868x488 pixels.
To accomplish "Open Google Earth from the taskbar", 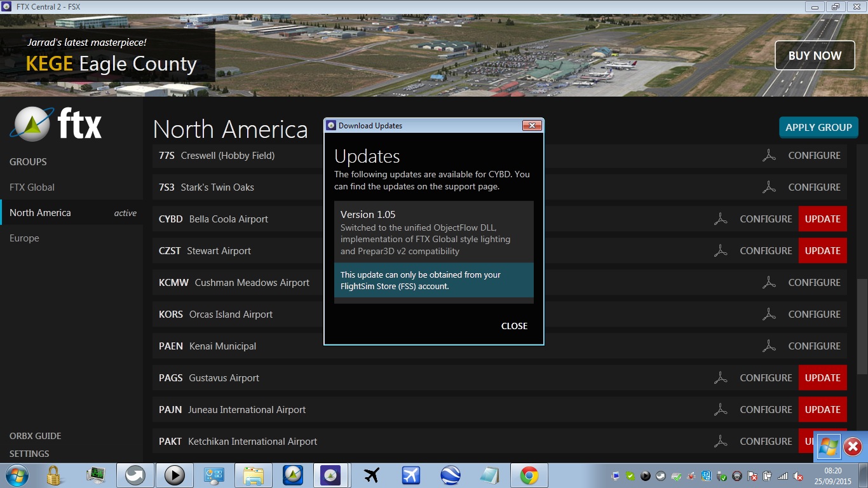I will click(x=451, y=475).
